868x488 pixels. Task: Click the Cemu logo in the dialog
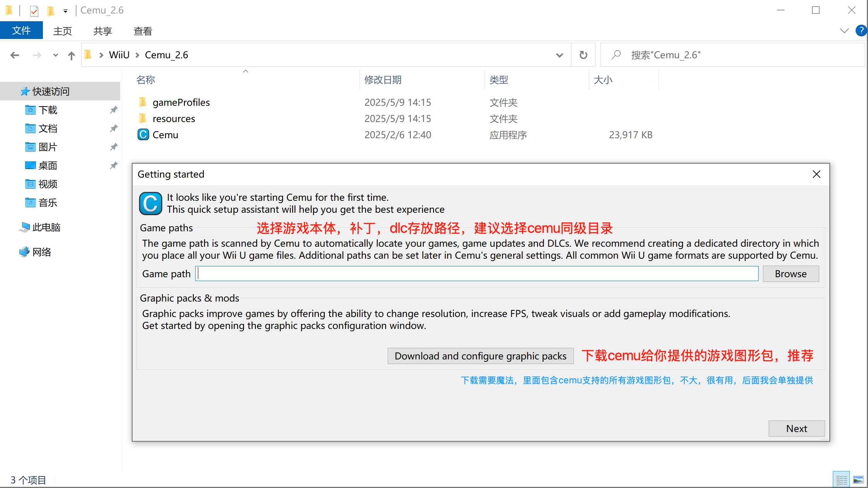pyautogui.click(x=150, y=203)
